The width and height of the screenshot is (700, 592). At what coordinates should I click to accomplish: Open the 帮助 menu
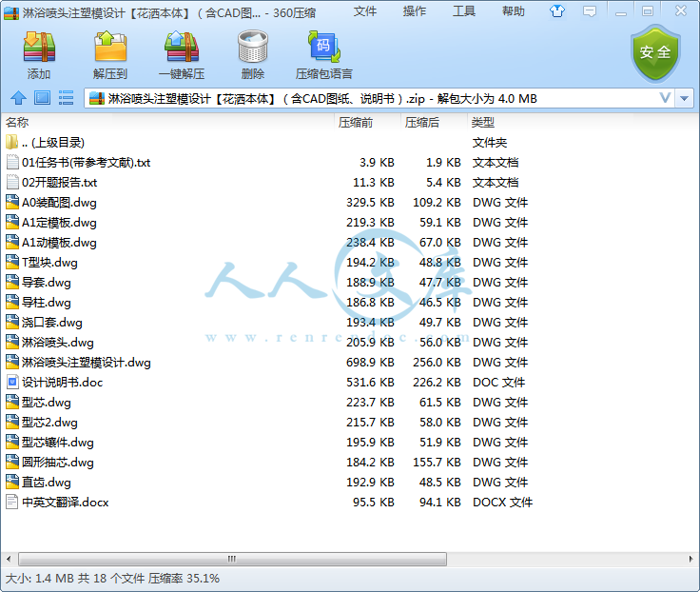[514, 11]
